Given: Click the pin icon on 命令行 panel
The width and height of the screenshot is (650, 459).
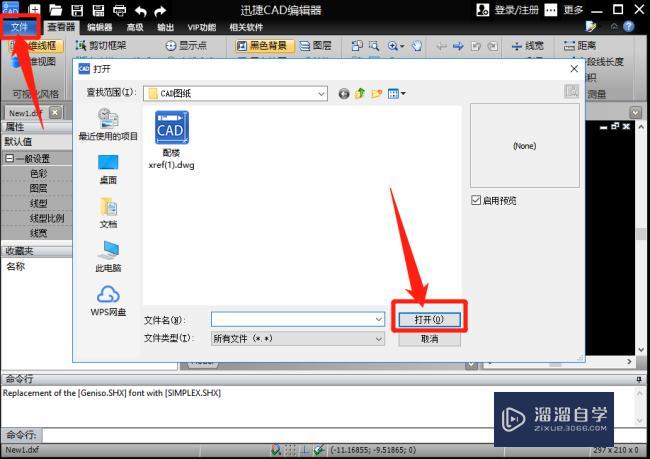Looking at the screenshot, I should coord(639,379).
